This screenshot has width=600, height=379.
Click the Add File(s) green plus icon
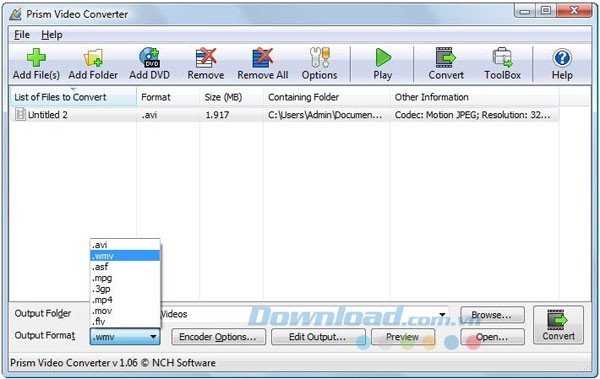tap(36, 58)
